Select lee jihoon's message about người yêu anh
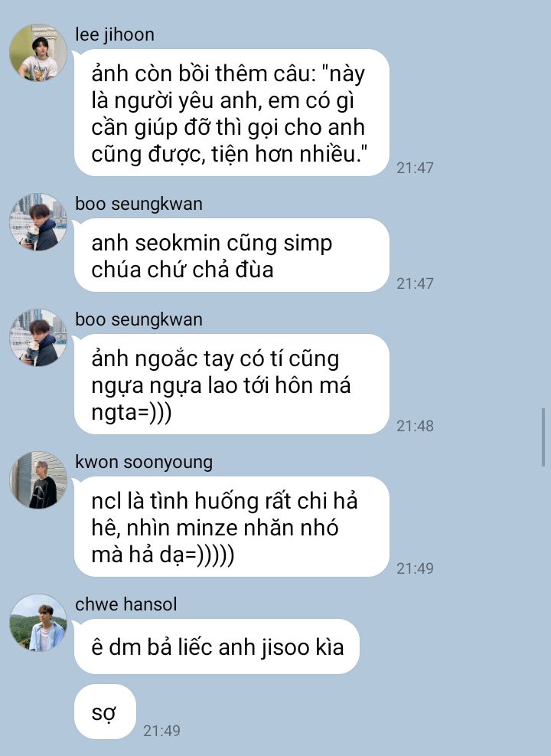This screenshot has height=756, width=551. (x=232, y=113)
